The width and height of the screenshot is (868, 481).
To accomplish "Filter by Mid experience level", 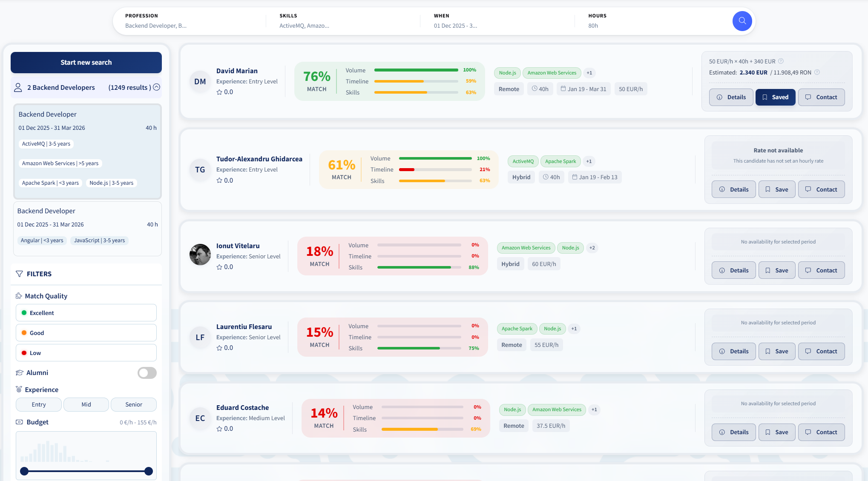I will pos(86,404).
